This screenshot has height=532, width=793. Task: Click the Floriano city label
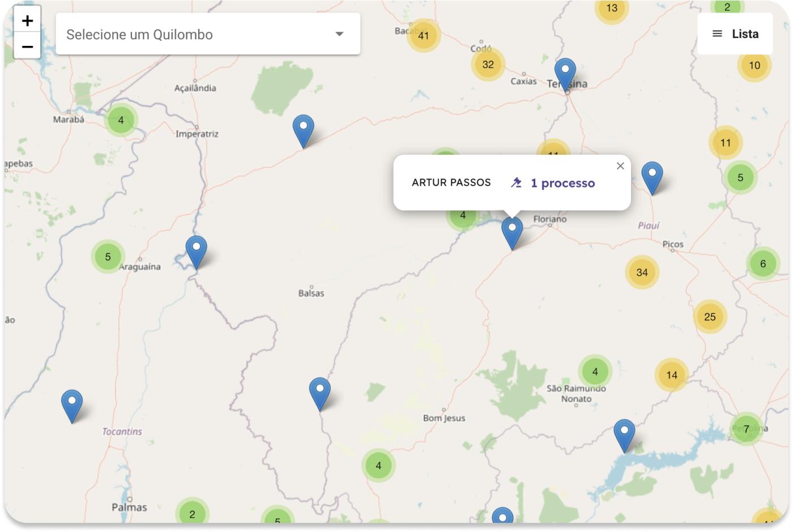[x=550, y=219]
